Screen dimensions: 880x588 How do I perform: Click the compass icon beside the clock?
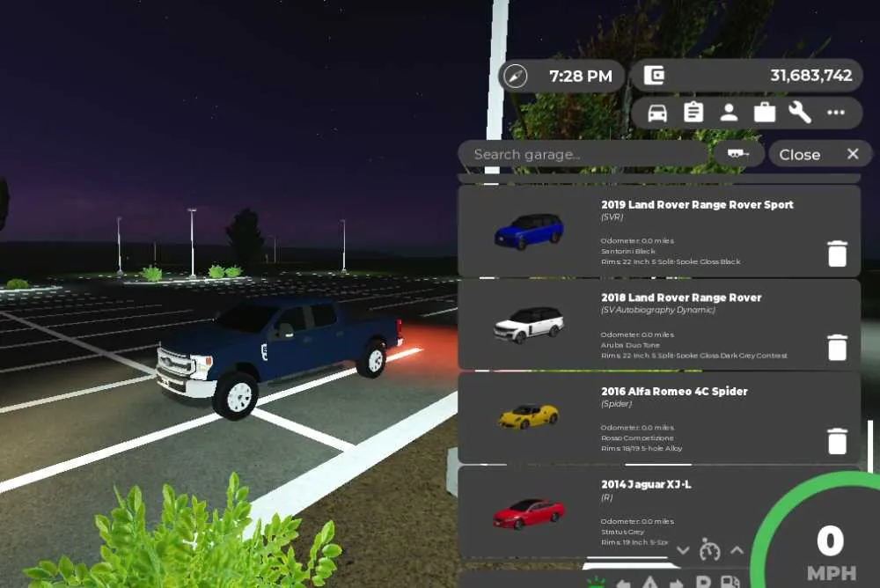(x=515, y=76)
